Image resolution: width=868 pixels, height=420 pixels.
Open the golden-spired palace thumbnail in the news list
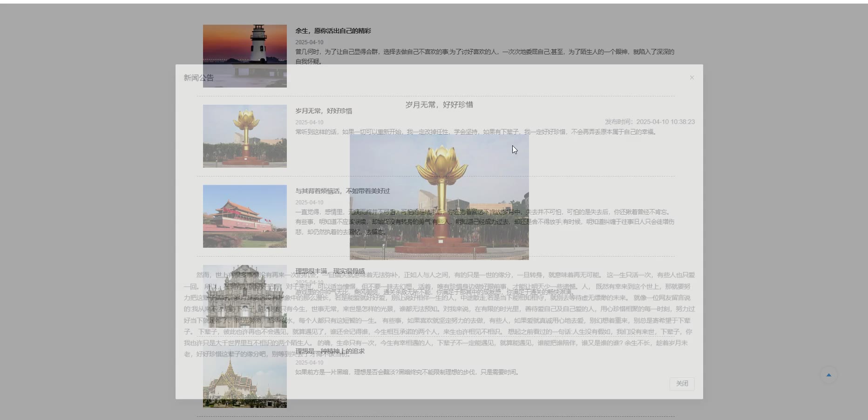point(245,377)
